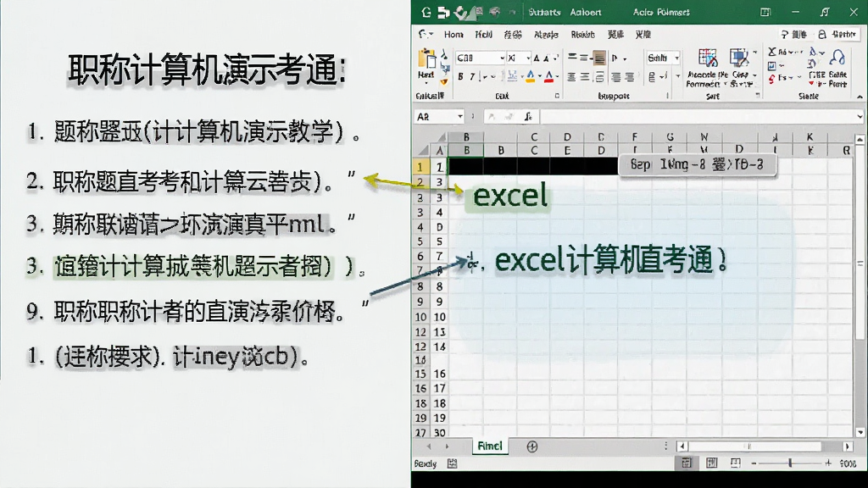Toggle Italic formatting
This screenshot has height=488, width=868.
[x=472, y=77]
